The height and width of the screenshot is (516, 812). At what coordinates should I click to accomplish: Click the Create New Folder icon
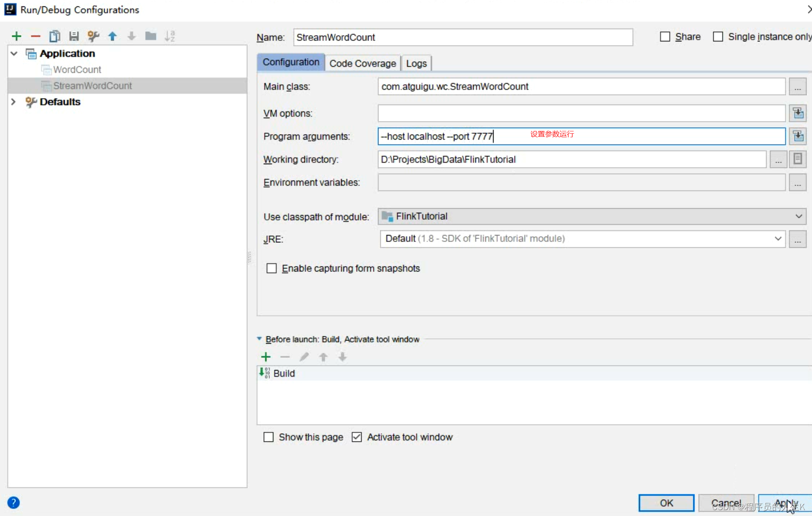151,36
